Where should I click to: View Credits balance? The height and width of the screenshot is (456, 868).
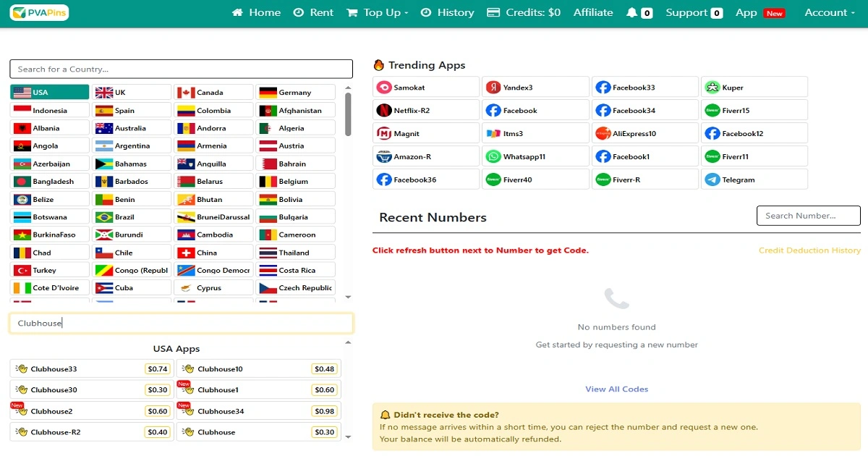pos(524,12)
